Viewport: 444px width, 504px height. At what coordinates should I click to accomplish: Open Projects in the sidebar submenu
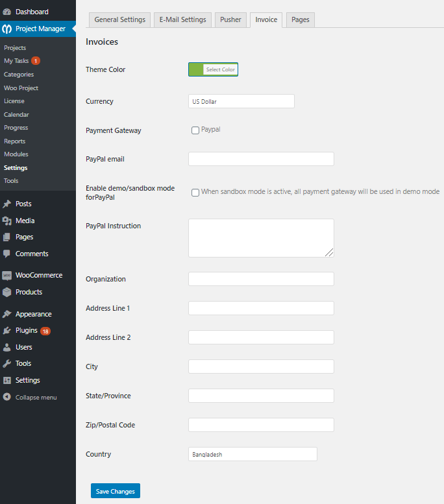coord(15,47)
